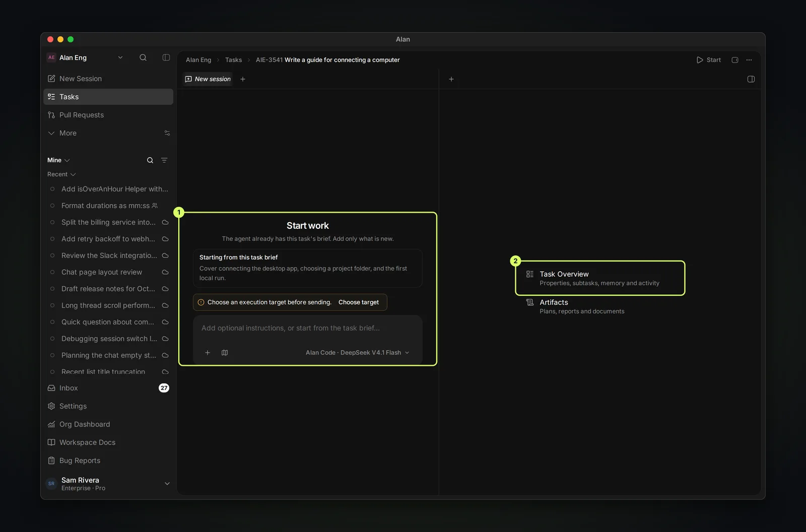
Task: Switch to the New session tab
Action: pos(208,79)
